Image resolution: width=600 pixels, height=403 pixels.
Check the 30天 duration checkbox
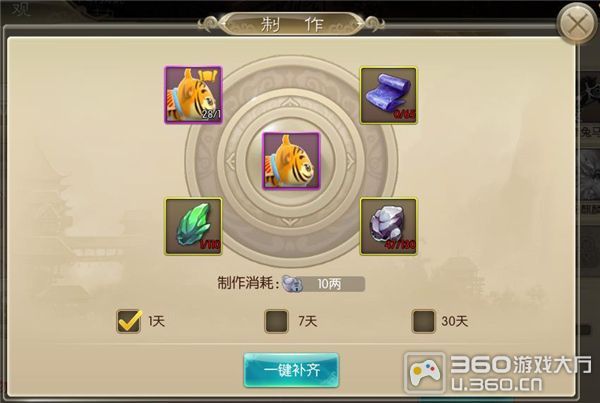424,321
